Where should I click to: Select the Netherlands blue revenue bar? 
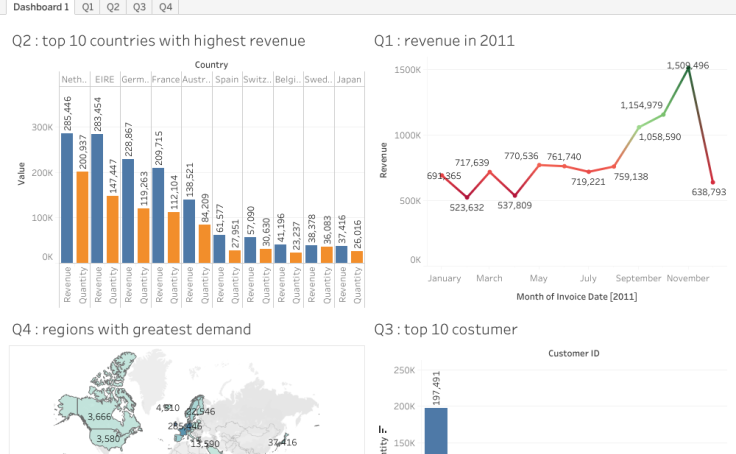[67, 198]
